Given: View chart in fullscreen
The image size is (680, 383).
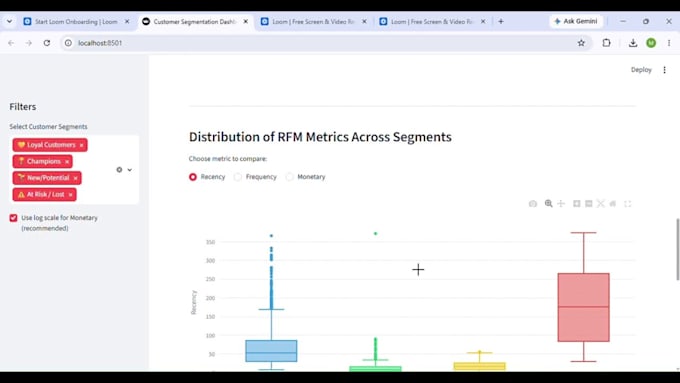Looking at the screenshot, I should click(628, 203).
